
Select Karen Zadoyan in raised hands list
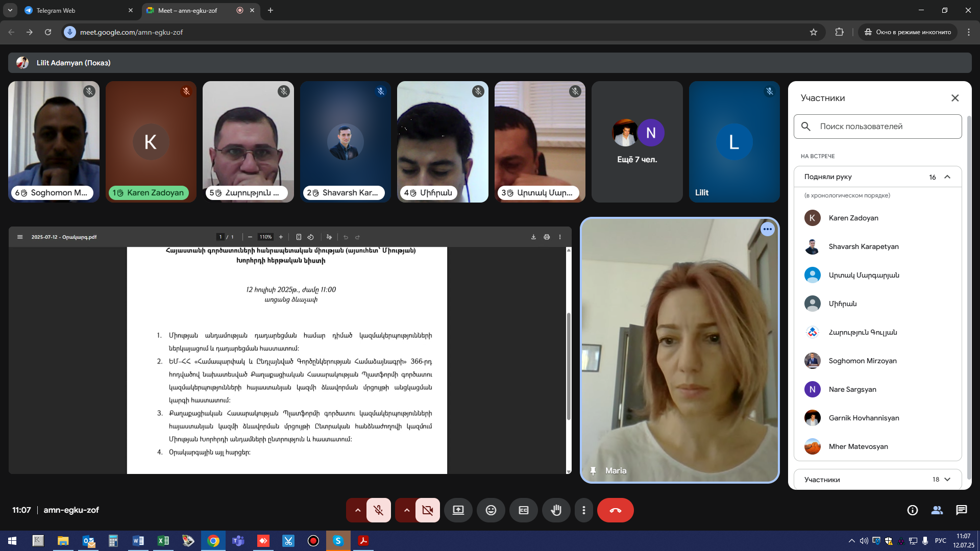878,218
